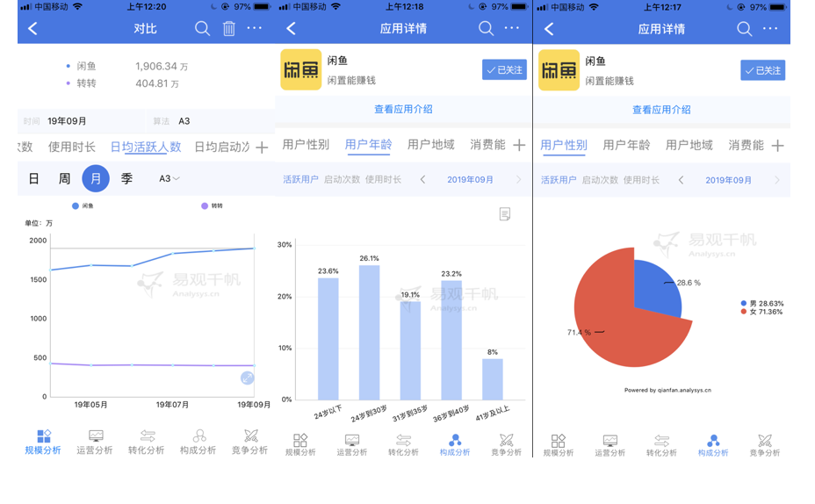Go back from right 应用详情 screen
815x504 pixels.
[x=550, y=29]
